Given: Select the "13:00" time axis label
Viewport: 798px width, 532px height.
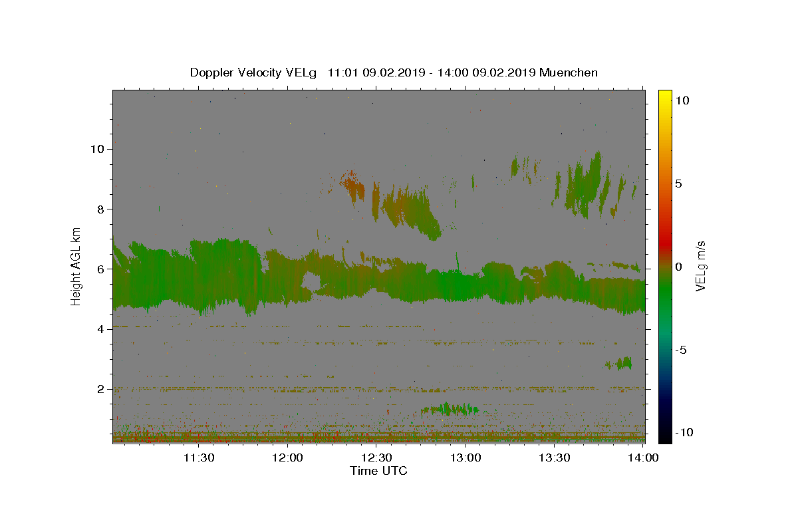Looking at the screenshot, I should [465, 458].
